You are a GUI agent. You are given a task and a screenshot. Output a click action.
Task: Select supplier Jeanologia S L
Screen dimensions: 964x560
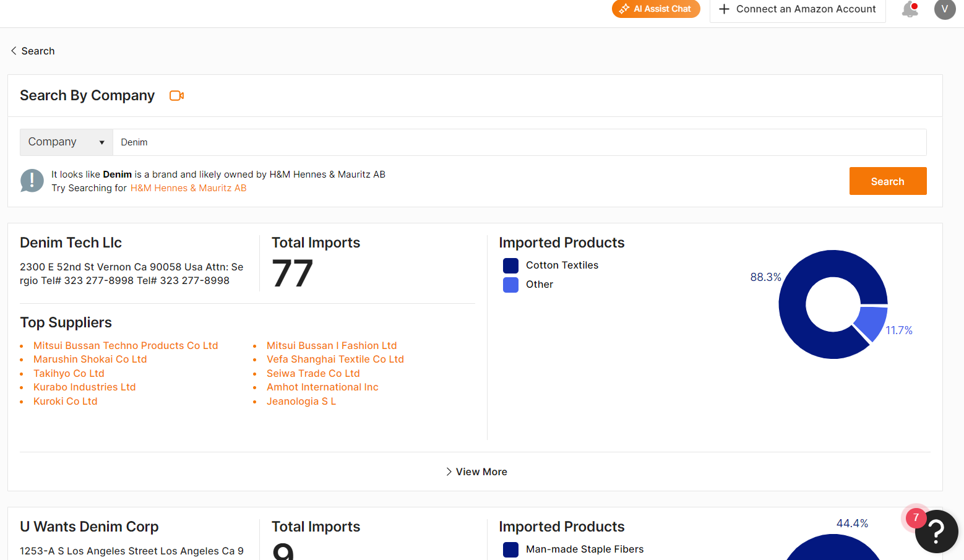tap(301, 401)
